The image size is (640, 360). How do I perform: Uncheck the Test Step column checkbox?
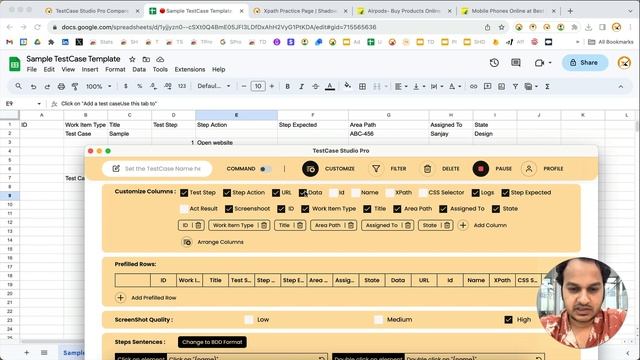[x=184, y=193]
